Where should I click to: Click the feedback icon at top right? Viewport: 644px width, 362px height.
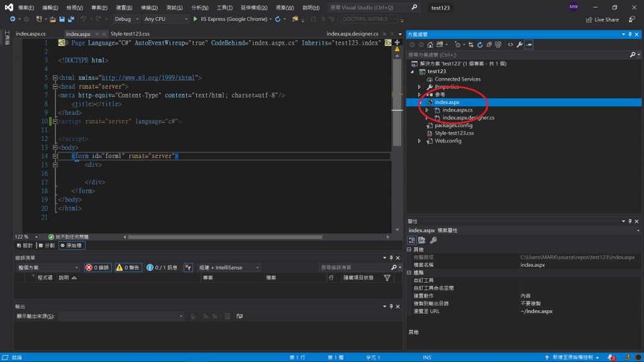[x=631, y=20]
